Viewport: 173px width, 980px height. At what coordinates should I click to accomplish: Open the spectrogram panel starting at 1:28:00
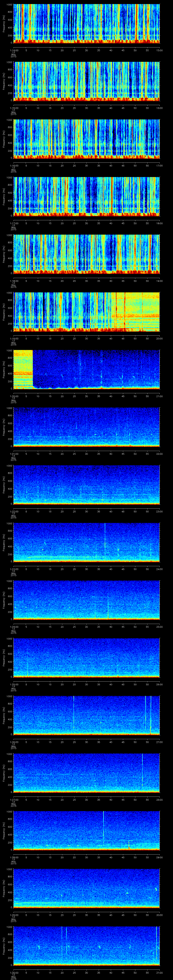pos(87,831)
